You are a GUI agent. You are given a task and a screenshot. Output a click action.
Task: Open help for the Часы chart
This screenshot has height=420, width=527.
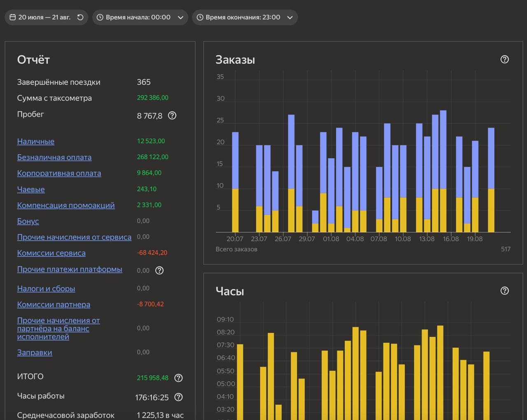pyautogui.click(x=504, y=291)
